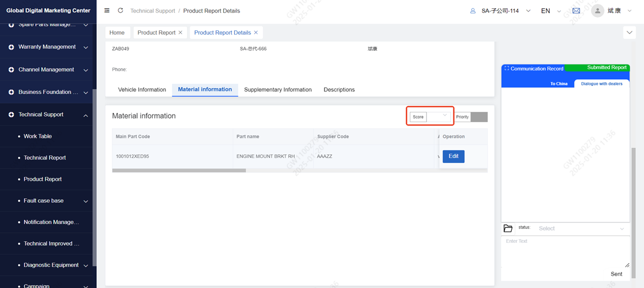Image resolution: width=644 pixels, height=288 pixels.
Task: Close the Product Report tab
Action: [x=181, y=32]
